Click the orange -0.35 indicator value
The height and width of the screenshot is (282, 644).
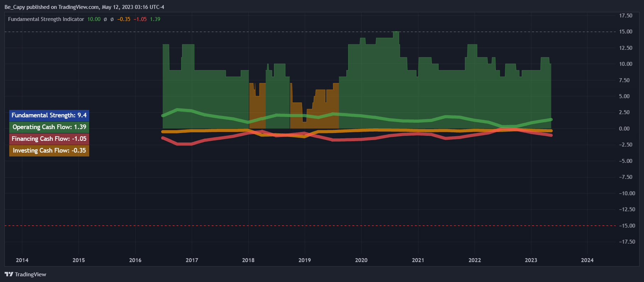(124, 19)
